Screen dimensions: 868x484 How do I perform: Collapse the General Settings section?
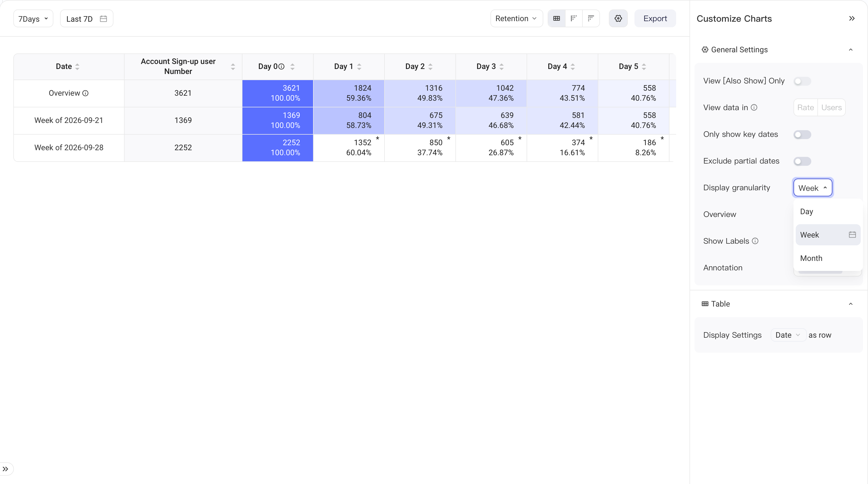point(850,50)
